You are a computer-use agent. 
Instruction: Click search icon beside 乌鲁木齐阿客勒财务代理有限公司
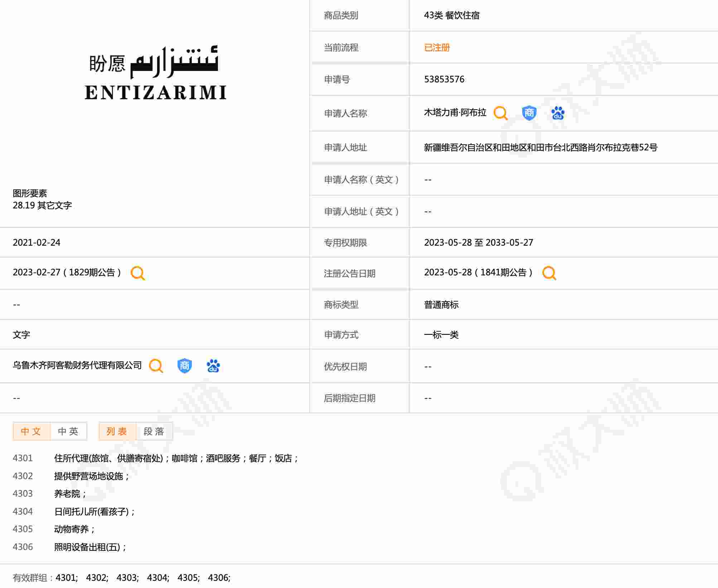tap(156, 366)
